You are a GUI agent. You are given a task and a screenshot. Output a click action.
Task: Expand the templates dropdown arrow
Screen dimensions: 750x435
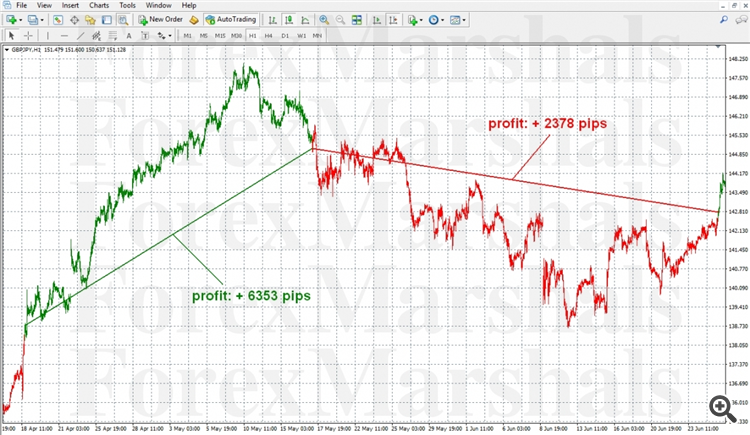(464, 20)
